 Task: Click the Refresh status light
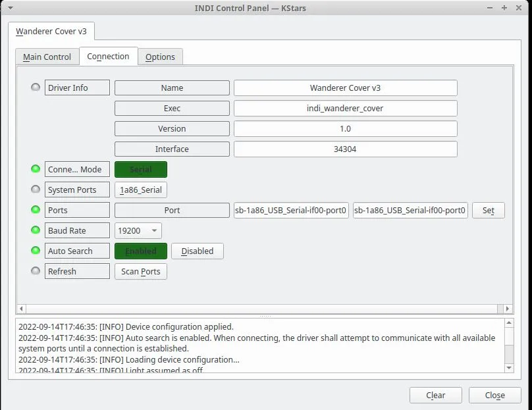[x=36, y=270]
